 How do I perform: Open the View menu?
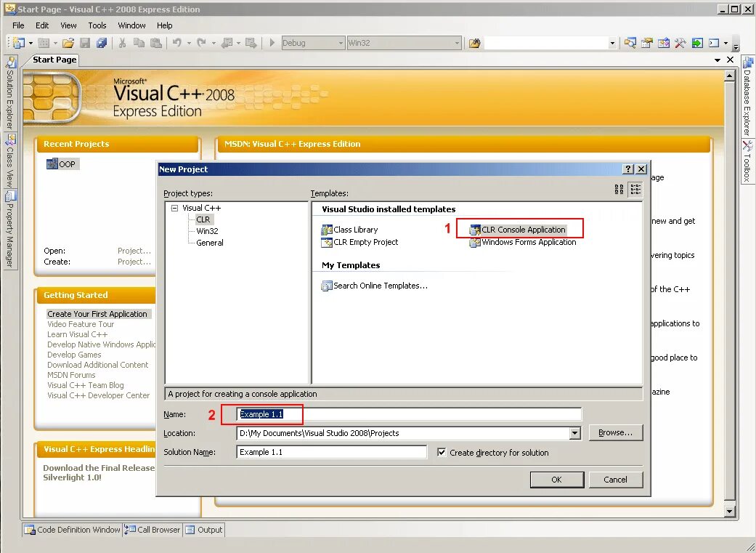click(68, 25)
